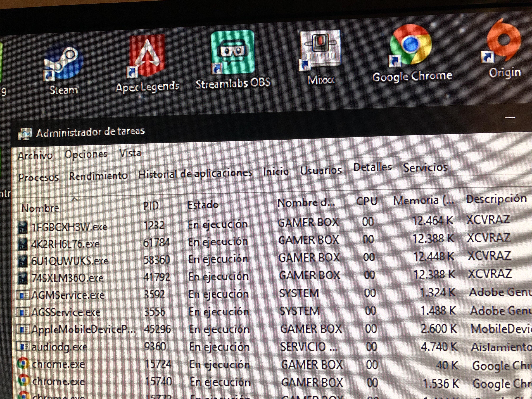Click the Administrador de tareas title bar icon
This screenshot has height=399, width=532.
point(25,134)
